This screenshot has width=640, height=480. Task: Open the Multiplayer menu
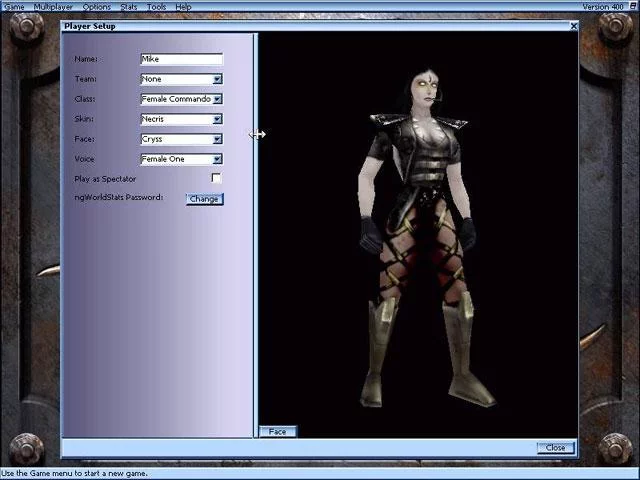(x=53, y=7)
